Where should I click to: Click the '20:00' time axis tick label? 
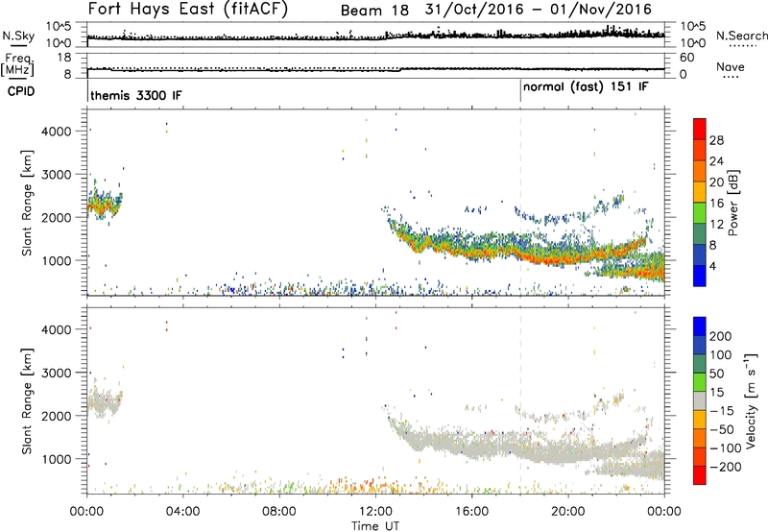coord(567,512)
